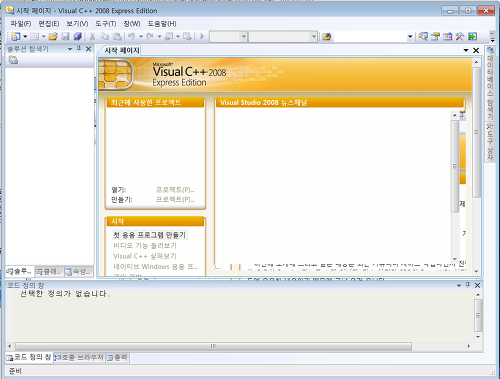Expand the Redo history dropdown arrow
This screenshot has height=379, width=500.
(159, 36)
